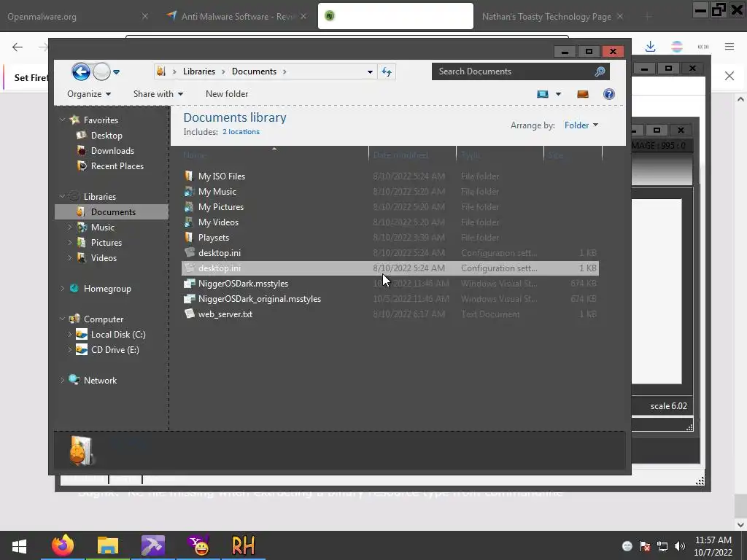The image size is (747, 560).
Task: Click the Change your view icon
Action: point(543,94)
